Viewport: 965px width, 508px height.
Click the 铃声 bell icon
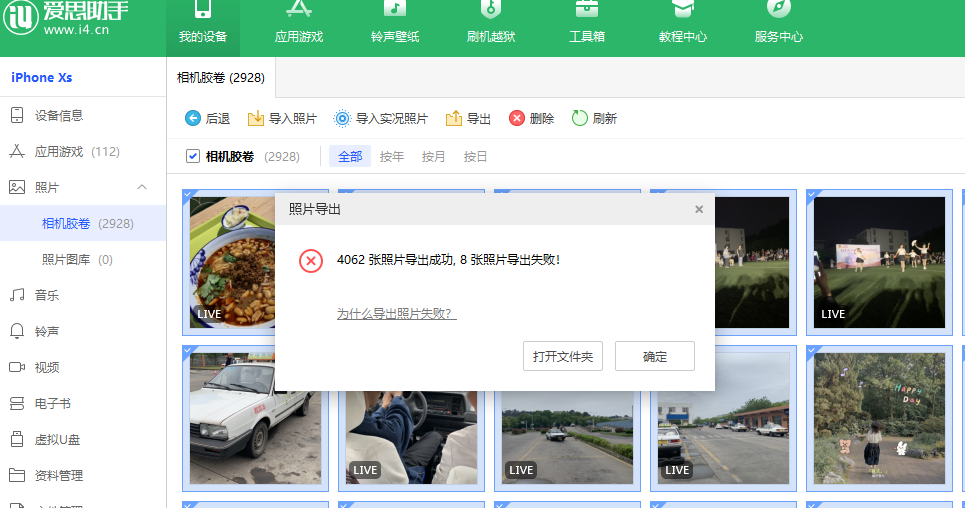17,331
